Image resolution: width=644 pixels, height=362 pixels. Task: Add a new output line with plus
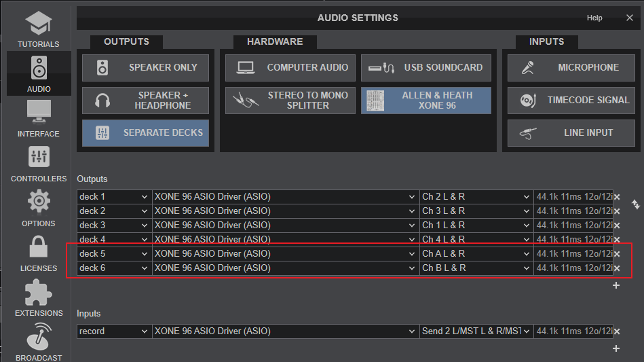pos(616,286)
